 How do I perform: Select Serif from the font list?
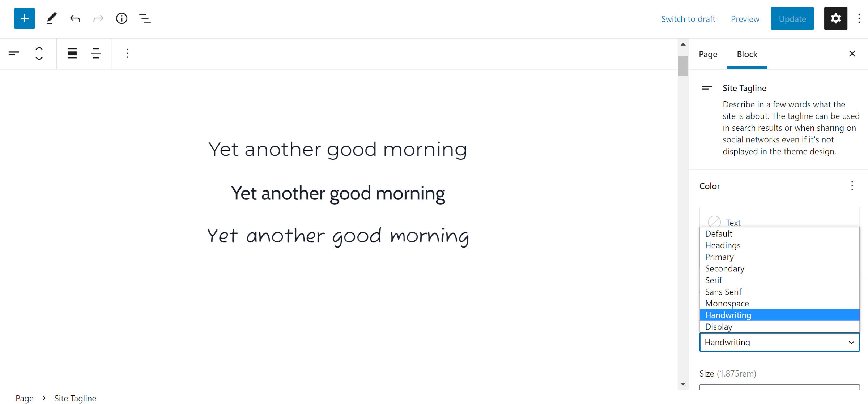[x=714, y=280]
